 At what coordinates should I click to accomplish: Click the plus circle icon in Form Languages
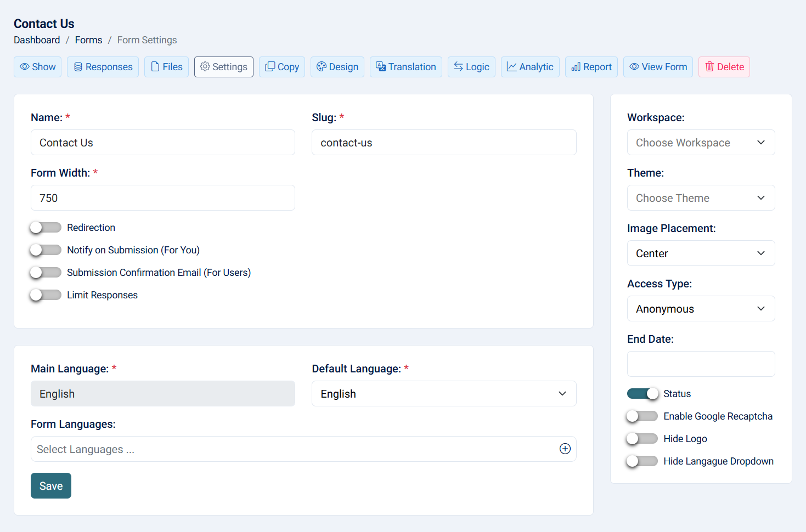[x=565, y=449]
